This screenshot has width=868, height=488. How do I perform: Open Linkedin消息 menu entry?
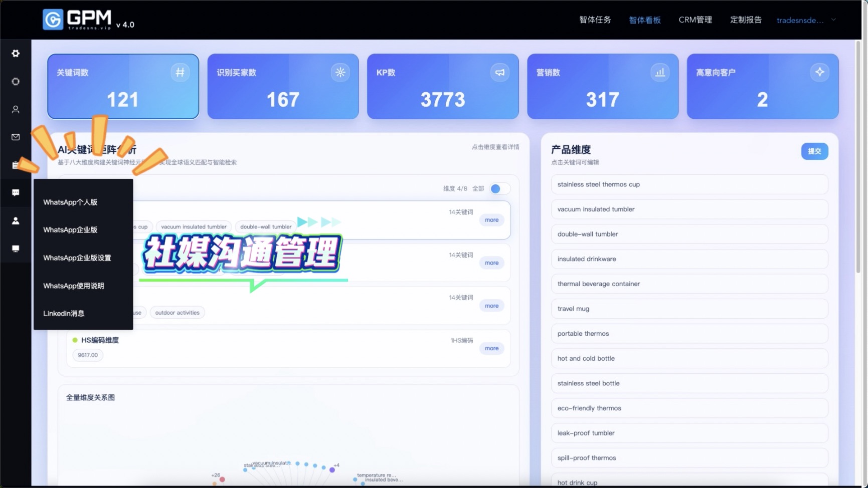point(64,314)
